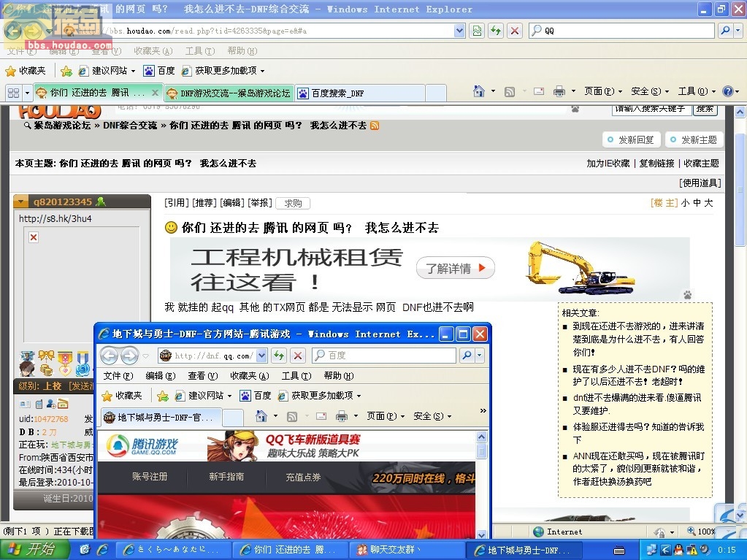Click 账号注册 nav link in DNF popup page

(150, 477)
